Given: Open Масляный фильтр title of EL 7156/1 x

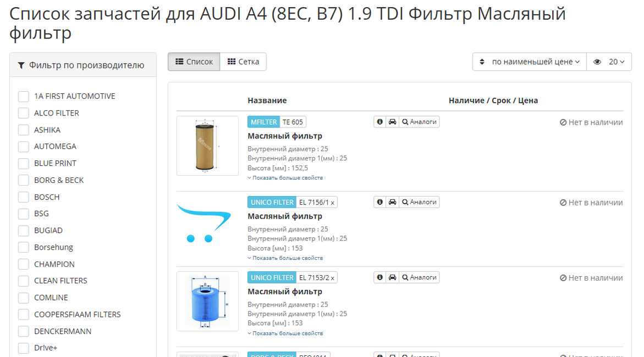Looking at the screenshot, I should pyautogui.click(x=285, y=216).
